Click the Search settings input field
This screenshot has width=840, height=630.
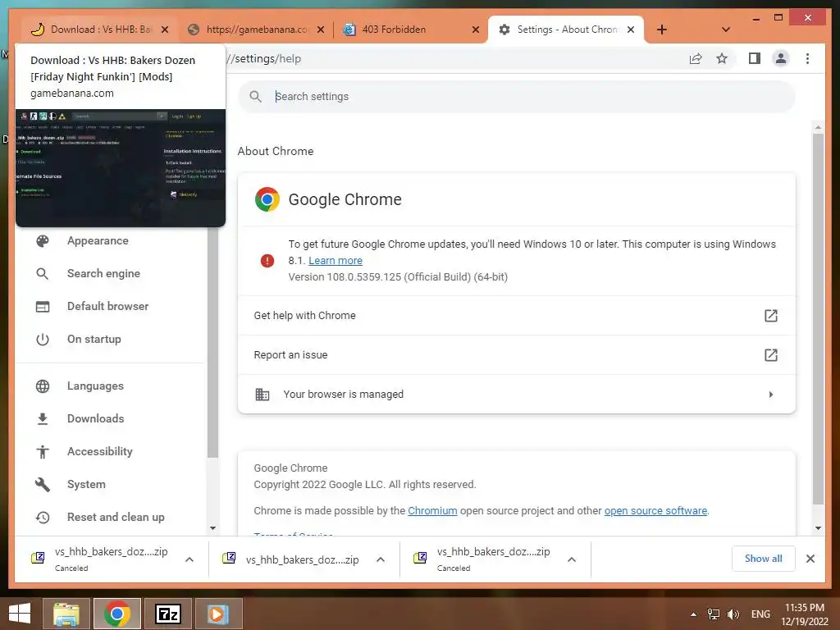(517, 97)
